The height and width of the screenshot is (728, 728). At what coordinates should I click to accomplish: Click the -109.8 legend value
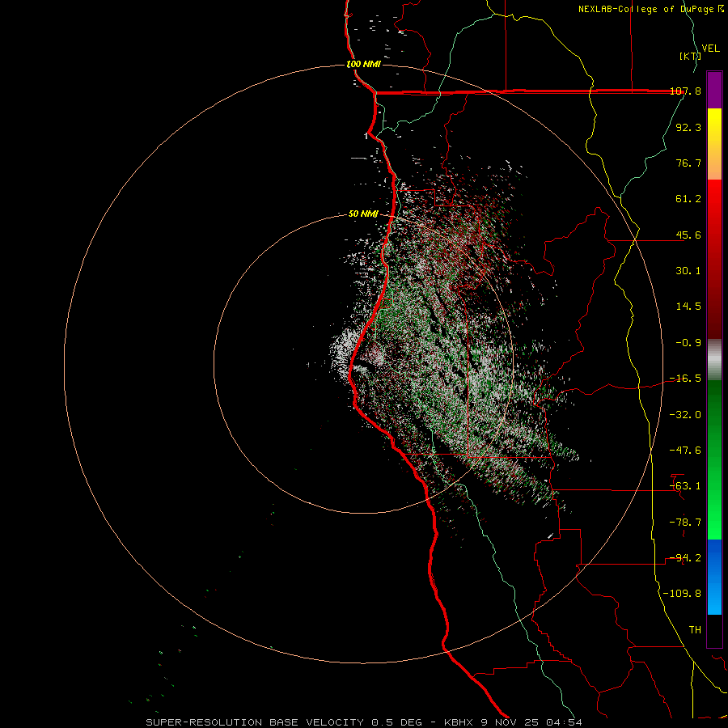coord(682,594)
